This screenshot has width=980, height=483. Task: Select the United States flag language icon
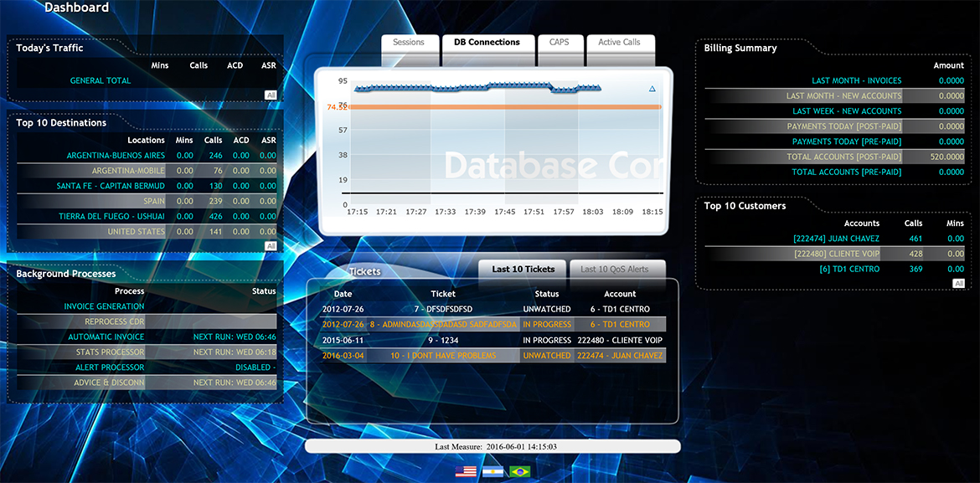[x=466, y=471]
